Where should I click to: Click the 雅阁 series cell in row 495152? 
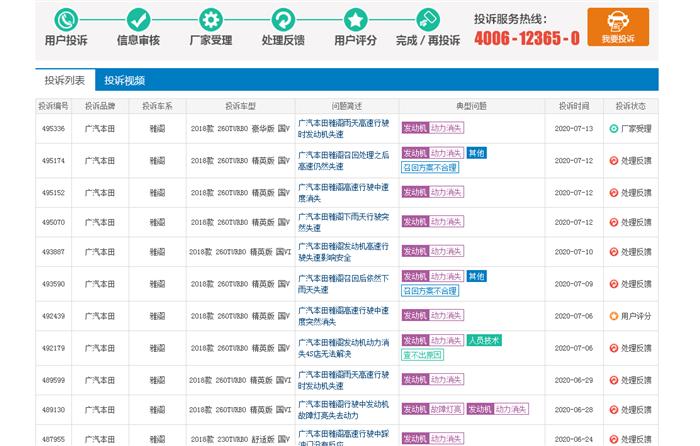157,193
